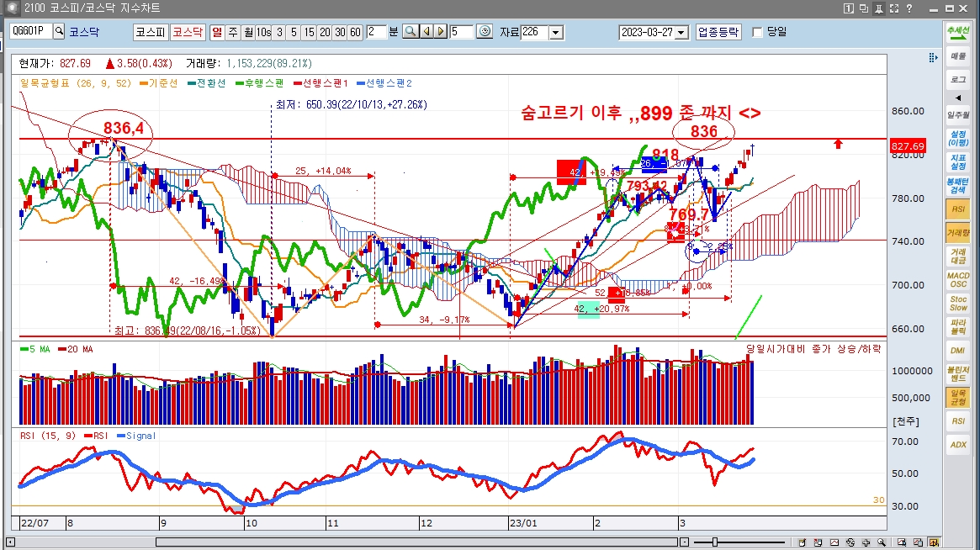980x550 pixels.
Task: Click the horizontal chart scrollbar track
Action: point(416,542)
